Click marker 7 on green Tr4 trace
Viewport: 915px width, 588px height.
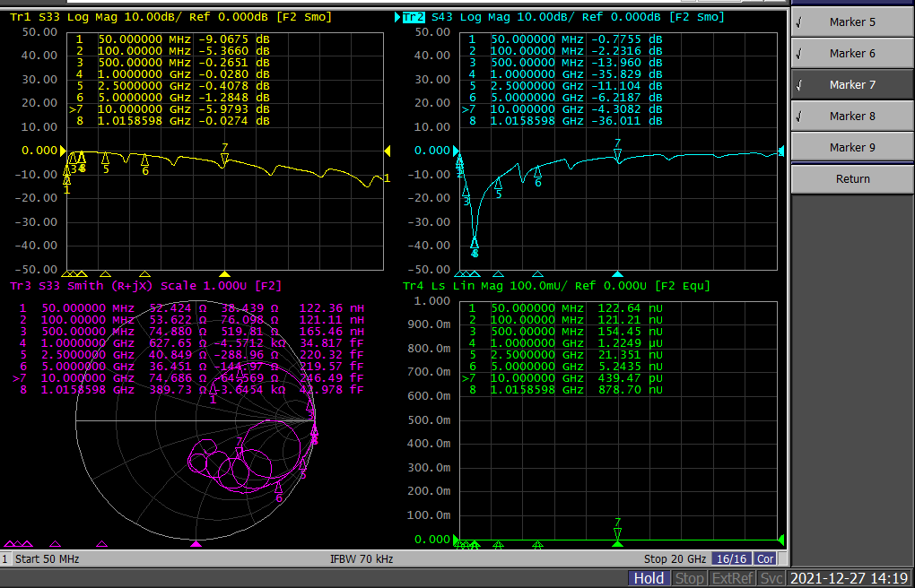click(617, 532)
